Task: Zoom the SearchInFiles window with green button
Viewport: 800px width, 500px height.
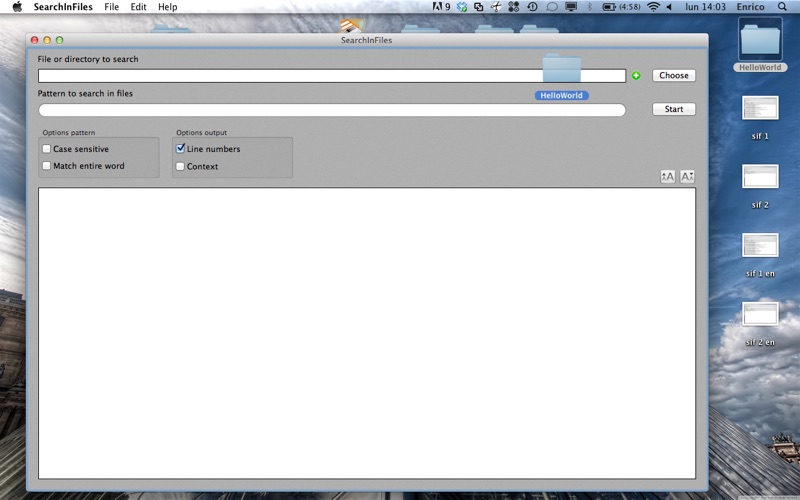Action: (59, 40)
